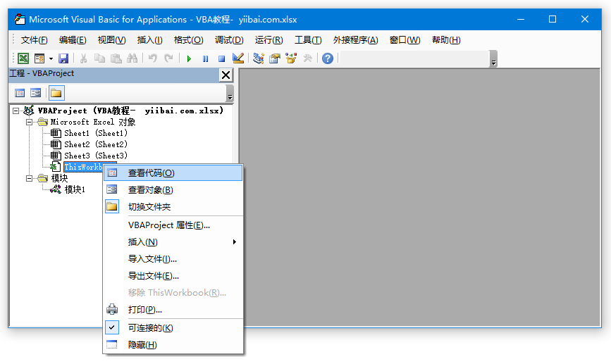Click the Undo arrow icon
The height and width of the screenshot is (364, 611).
[x=152, y=58]
